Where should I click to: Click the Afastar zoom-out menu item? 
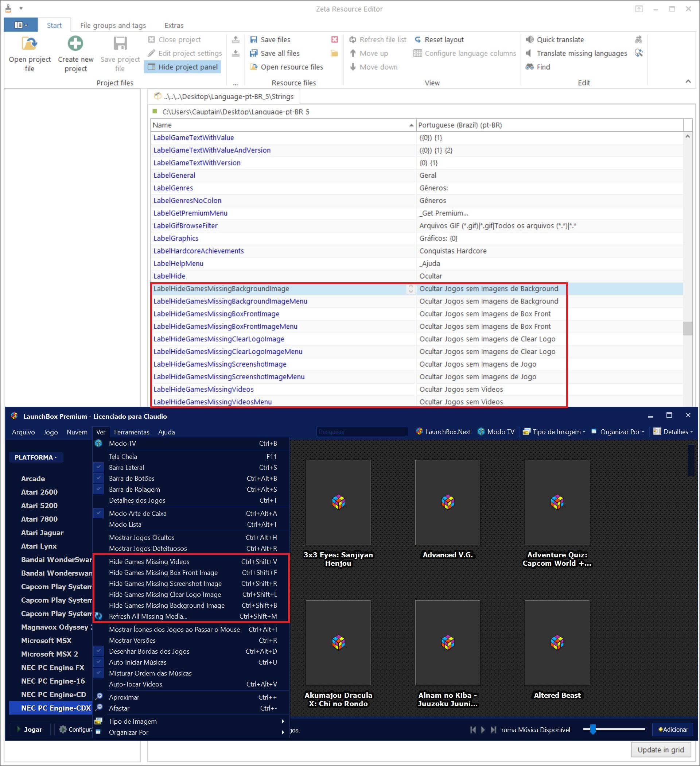coord(191,708)
